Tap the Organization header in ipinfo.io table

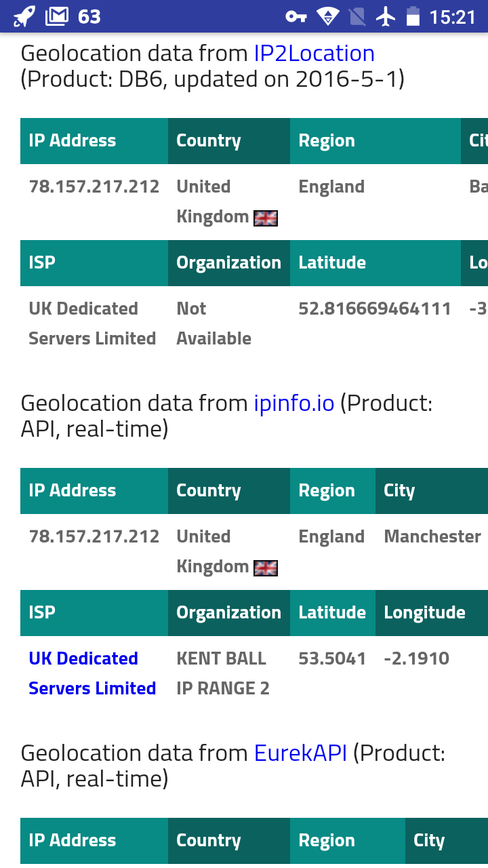pos(229,613)
